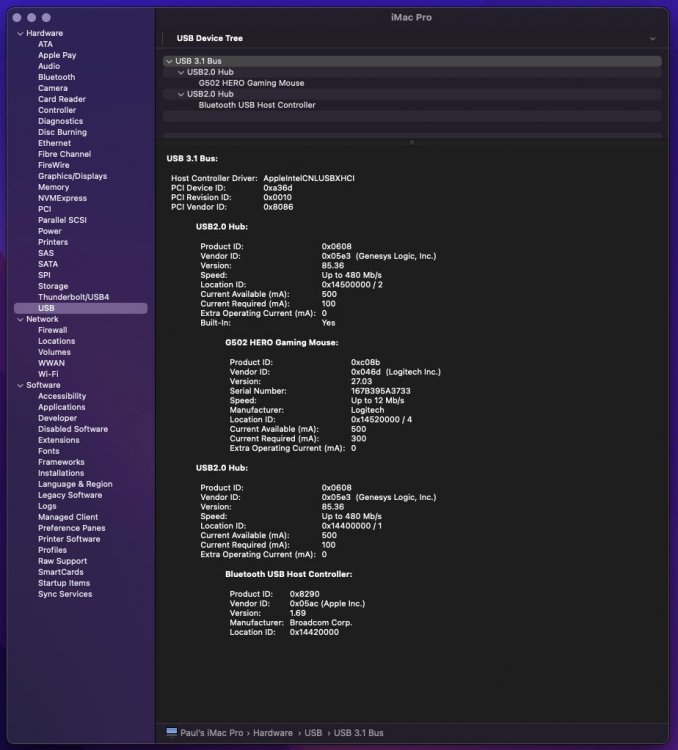Viewport: 678px width, 750px height.
Task: Open Sync Services in the sidebar
Action: click(x=65, y=595)
